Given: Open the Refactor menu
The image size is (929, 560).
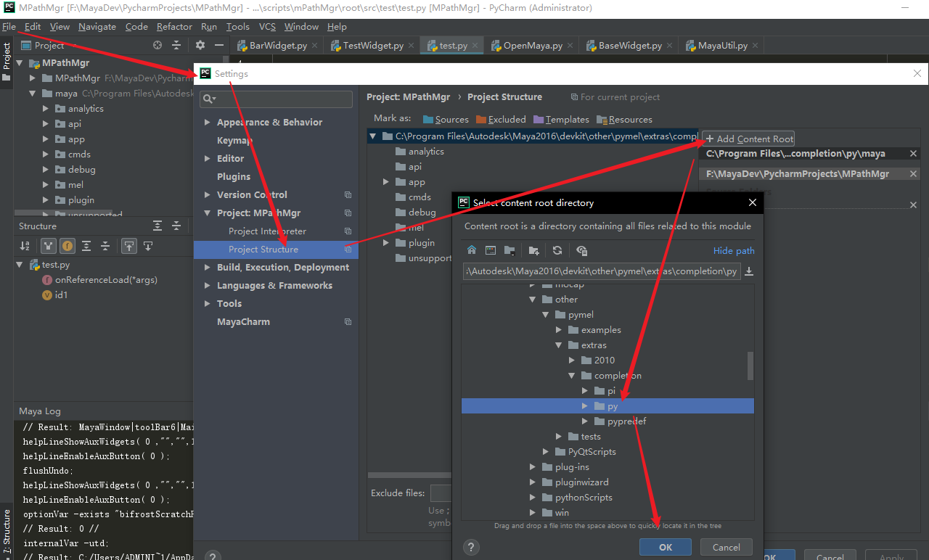Looking at the screenshot, I should pos(174,27).
